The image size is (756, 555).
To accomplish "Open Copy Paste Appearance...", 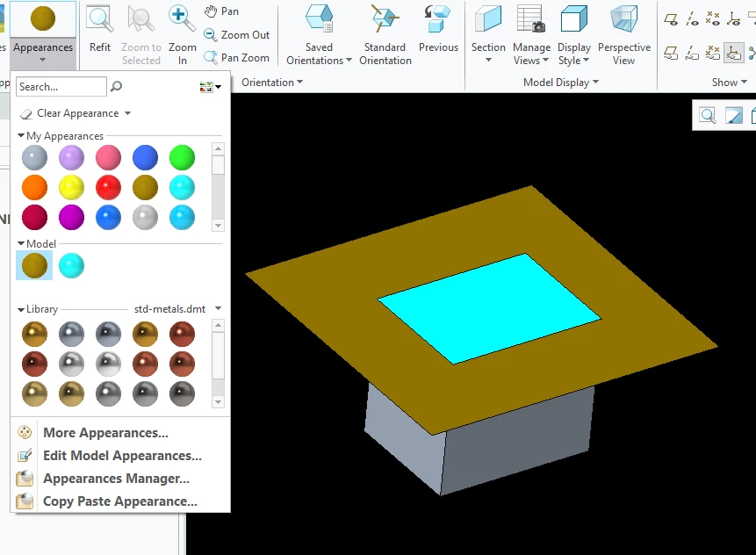I will [120, 501].
